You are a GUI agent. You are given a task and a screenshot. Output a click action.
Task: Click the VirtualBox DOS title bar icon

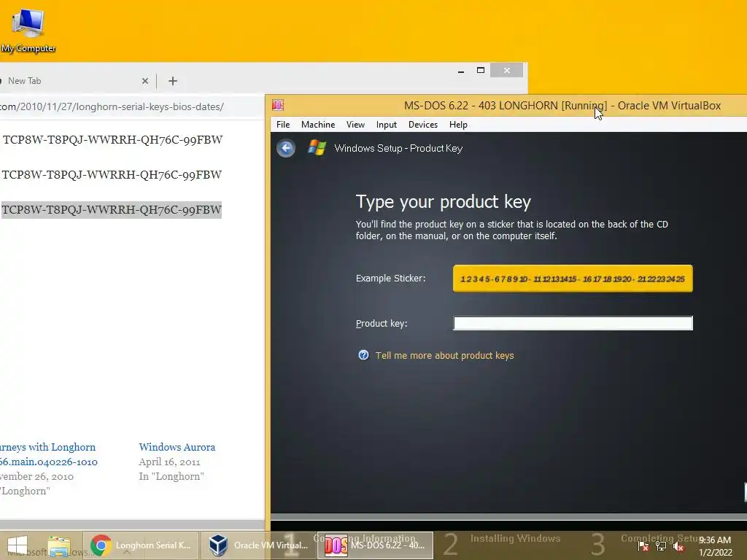coord(278,105)
